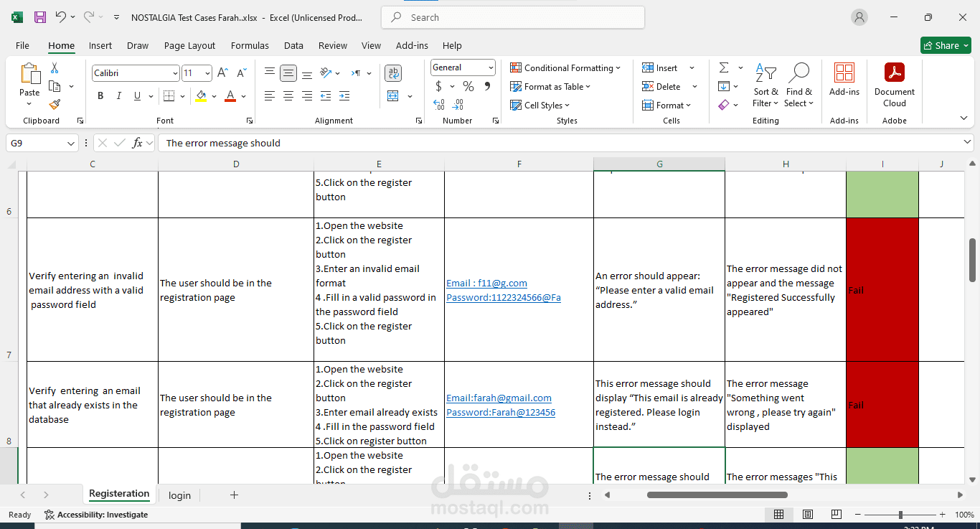The width and height of the screenshot is (980, 529).
Task: Increase indent in Alignment group
Action: point(344,96)
